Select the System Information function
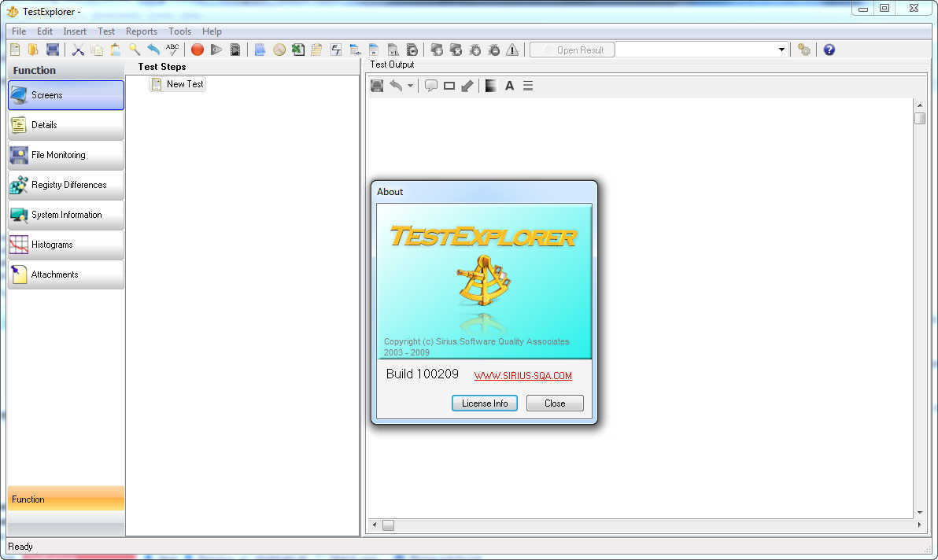The image size is (938, 560). pyautogui.click(x=66, y=215)
